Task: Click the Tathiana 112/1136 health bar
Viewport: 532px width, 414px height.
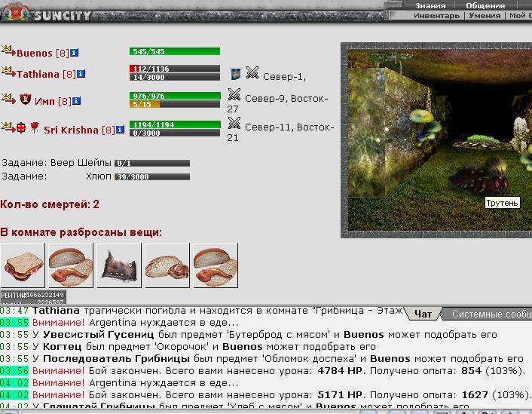Action: (175, 69)
